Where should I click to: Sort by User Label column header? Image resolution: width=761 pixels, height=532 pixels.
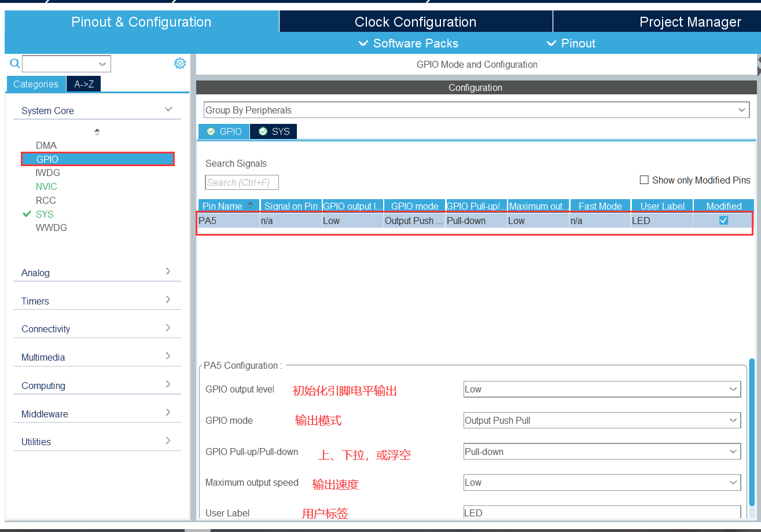tap(662, 206)
